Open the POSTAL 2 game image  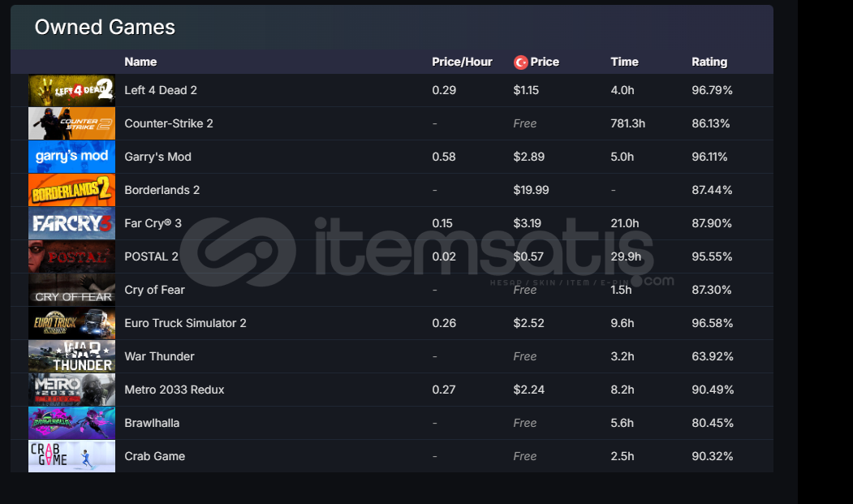point(71,257)
